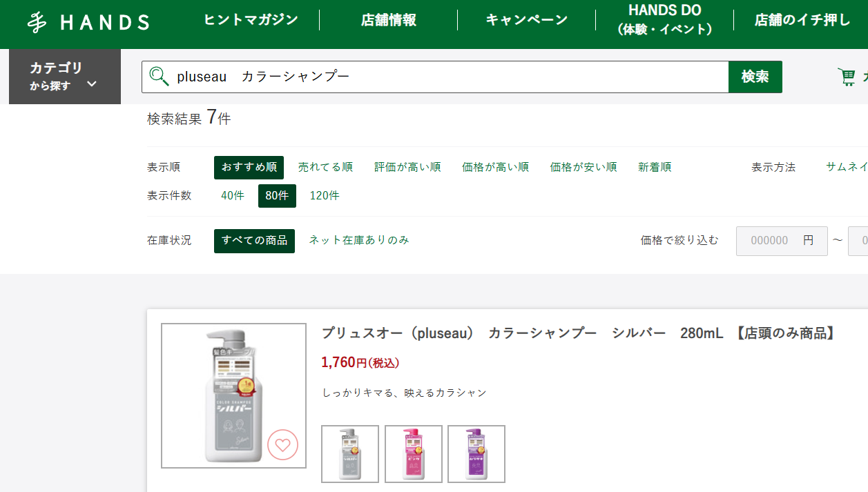Screen dimensions: 868x492
Task: Show 80件 per page
Action: pos(277,196)
